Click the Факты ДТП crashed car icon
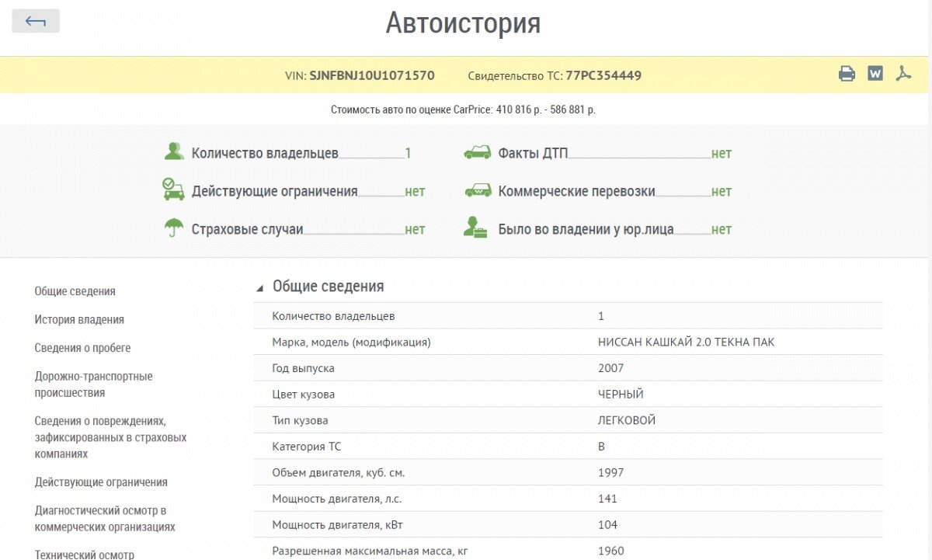932x560 pixels. point(477,153)
